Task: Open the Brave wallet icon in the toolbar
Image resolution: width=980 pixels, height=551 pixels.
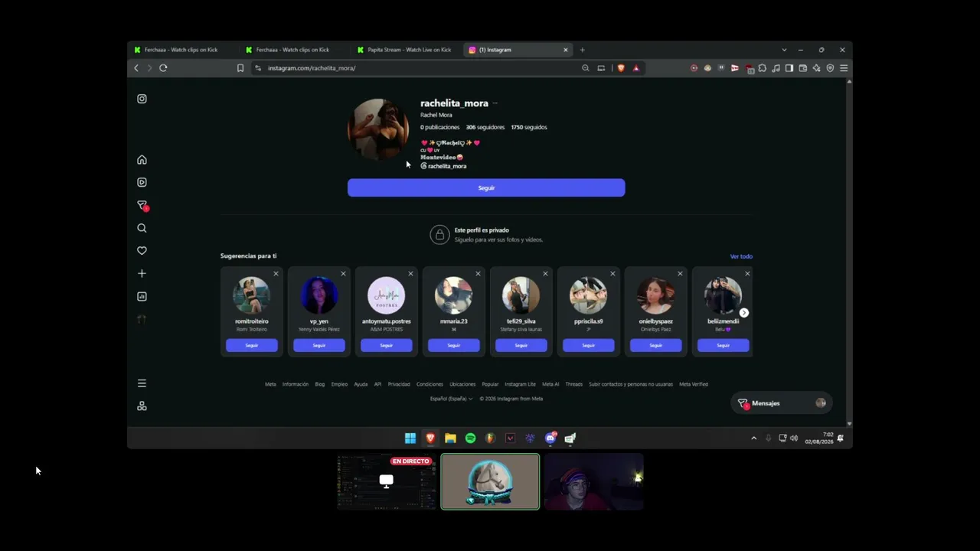Action: click(802, 68)
